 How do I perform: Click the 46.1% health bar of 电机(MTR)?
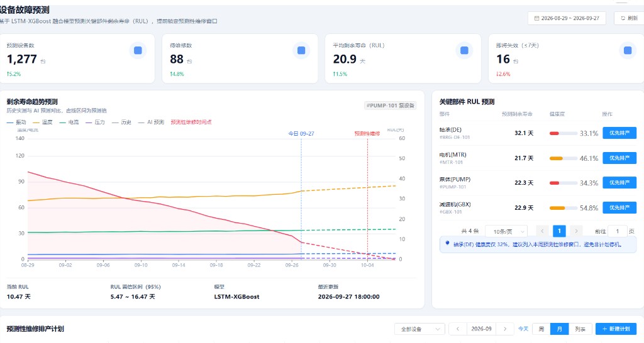tap(563, 158)
